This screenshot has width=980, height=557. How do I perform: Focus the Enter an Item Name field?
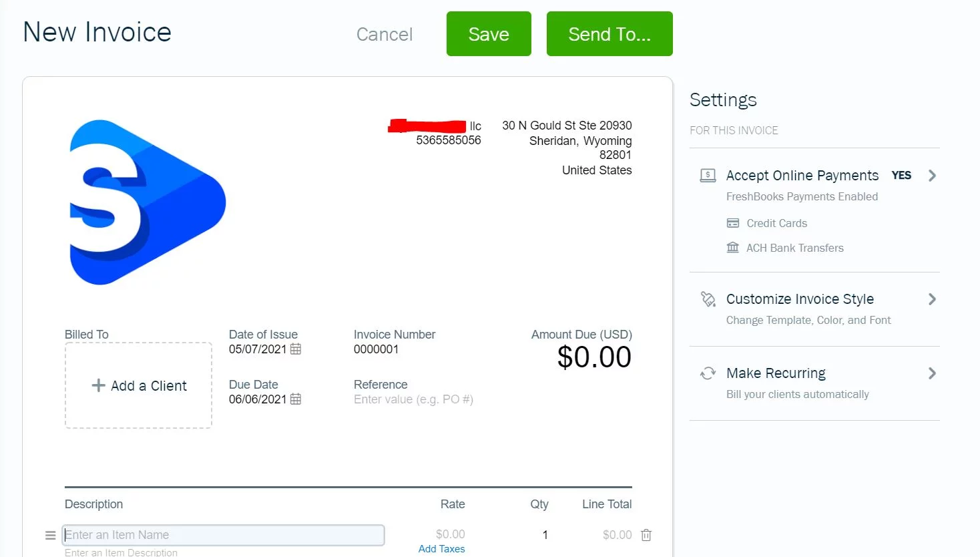point(224,535)
